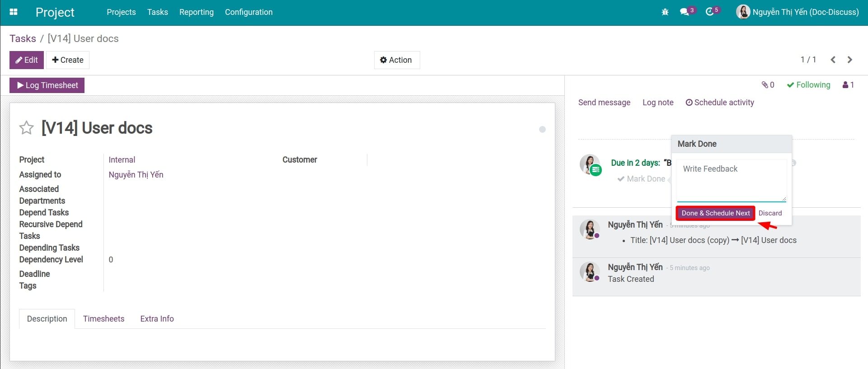Open the activities clock icon
The width and height of the screenshot is (868, 369).
pos(710,12)
